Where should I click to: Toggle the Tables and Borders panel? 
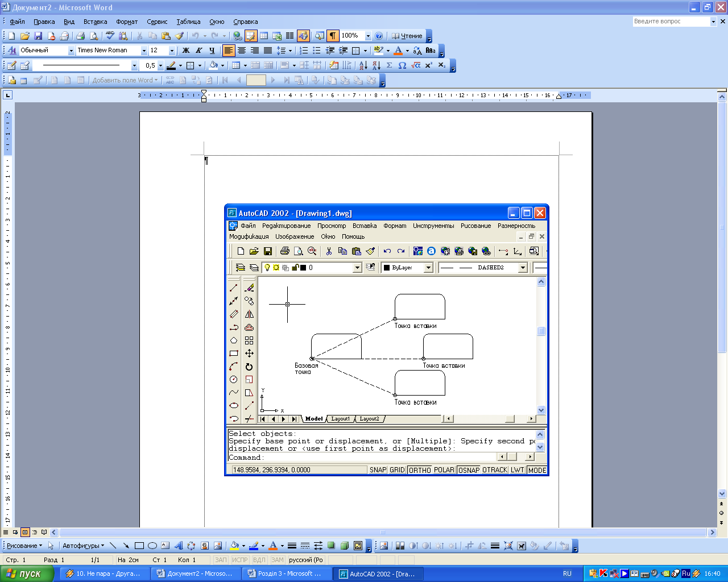[x=251, y=36]
